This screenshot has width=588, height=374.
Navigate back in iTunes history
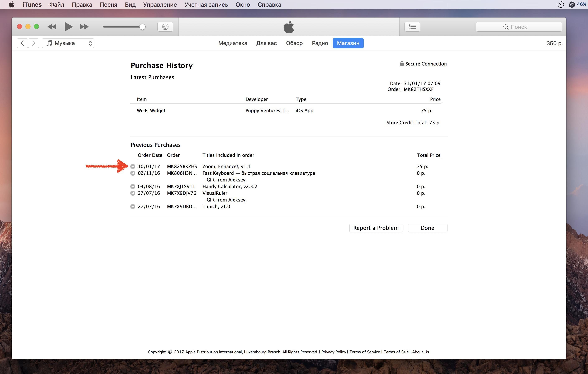pyautogui.click(x=22, y=43)
